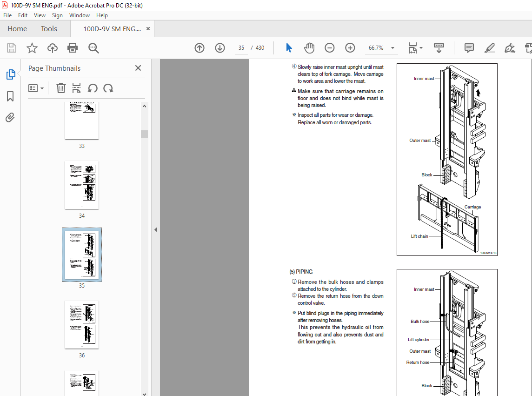The height and width of the screenshot is (396, 532).
Task: Open the File menu
Action: tap(7, 15)
